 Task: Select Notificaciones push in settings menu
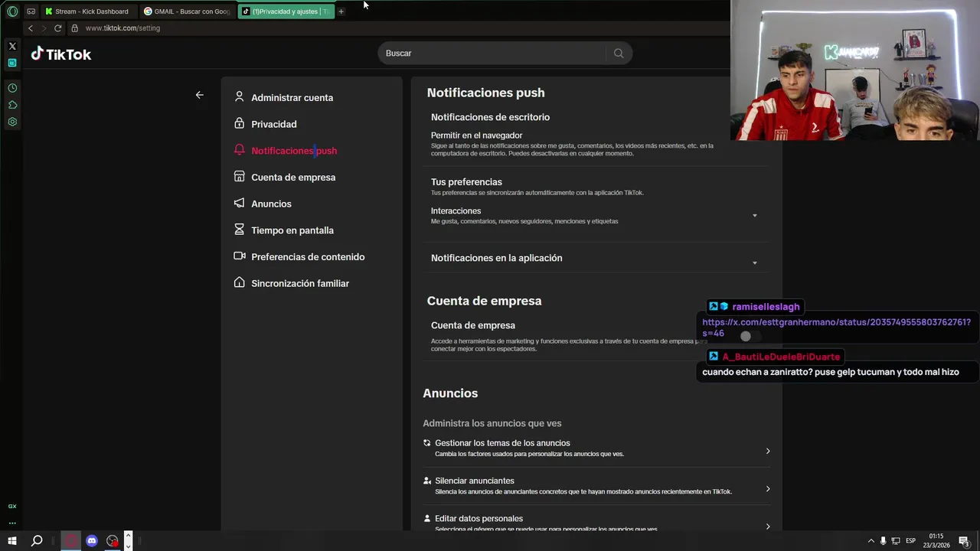294,151
